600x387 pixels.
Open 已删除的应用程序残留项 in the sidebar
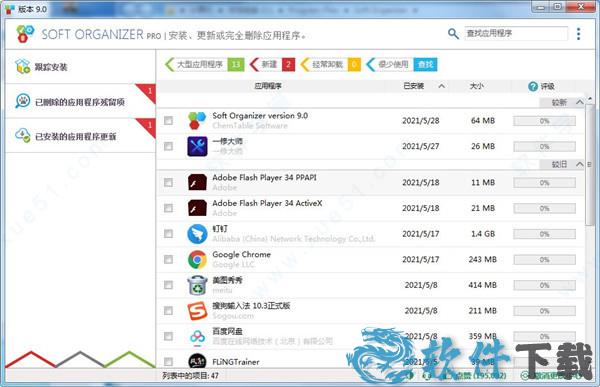pyautogui.click(x=80, y=101)
